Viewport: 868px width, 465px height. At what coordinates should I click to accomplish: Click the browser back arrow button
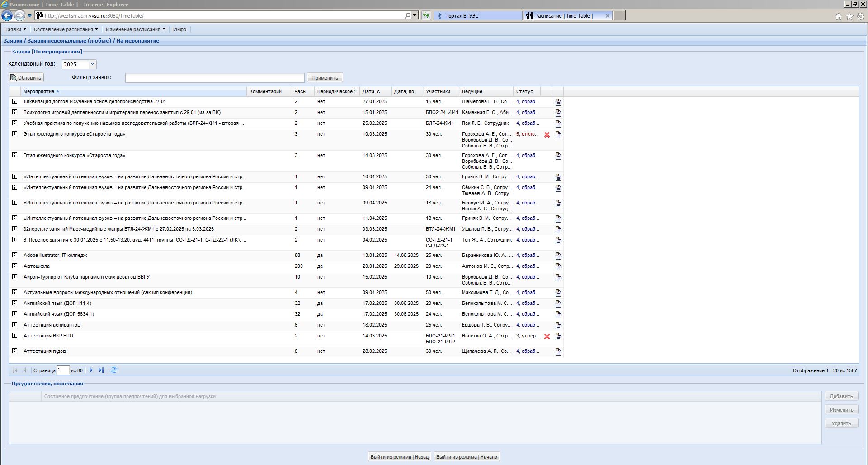click(7, 16)
